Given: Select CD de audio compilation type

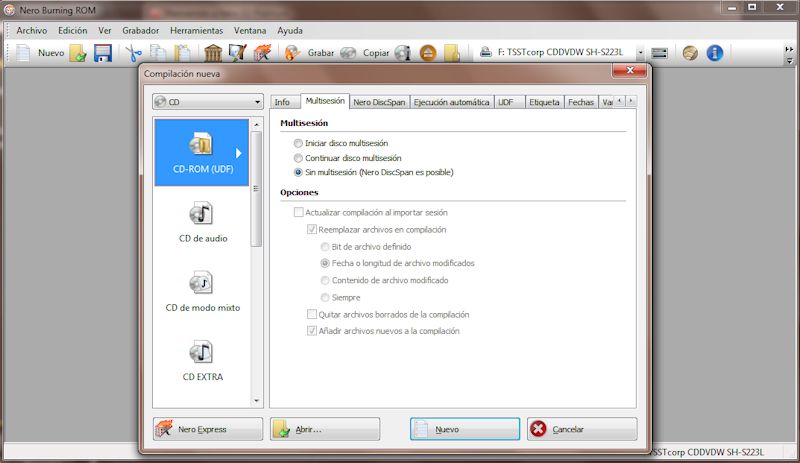Looking at the screenshot, I should click(x=202, y=222).
